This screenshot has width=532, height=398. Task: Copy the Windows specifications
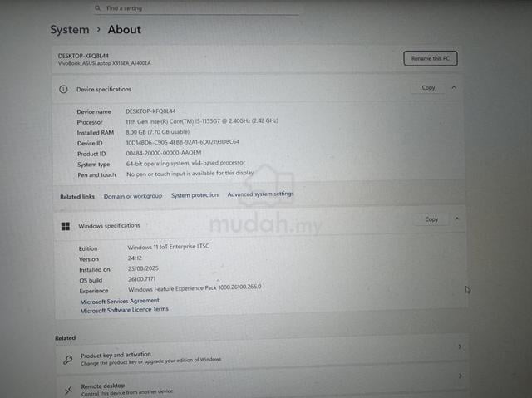[431, 219]
